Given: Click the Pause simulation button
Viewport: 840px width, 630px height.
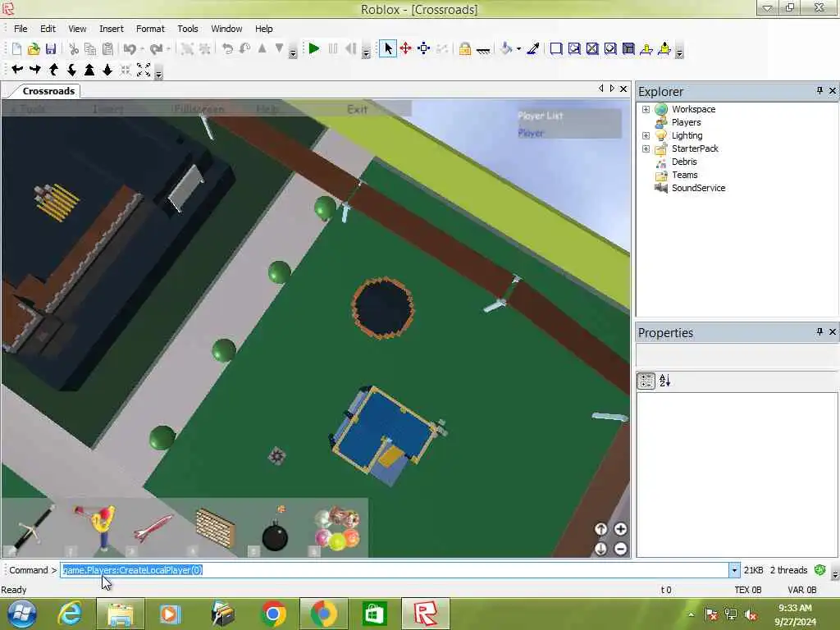Looking at the screenshot, I should coord(333,48).
